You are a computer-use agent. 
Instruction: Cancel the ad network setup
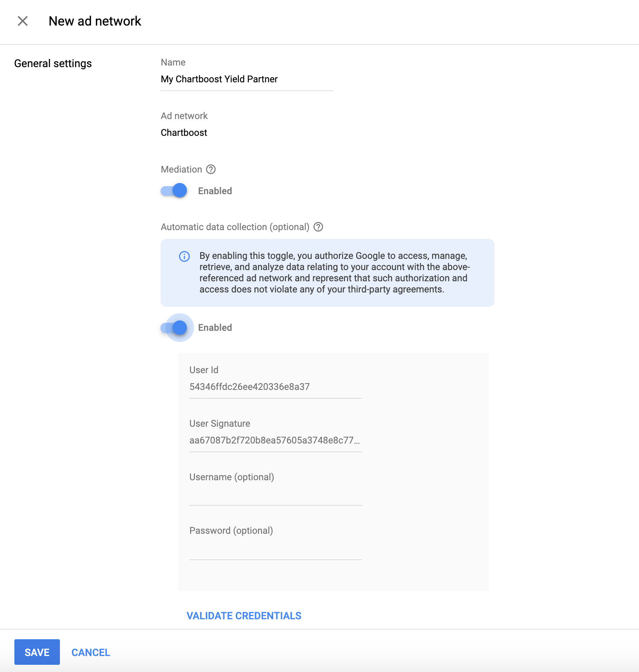point(91,652)
